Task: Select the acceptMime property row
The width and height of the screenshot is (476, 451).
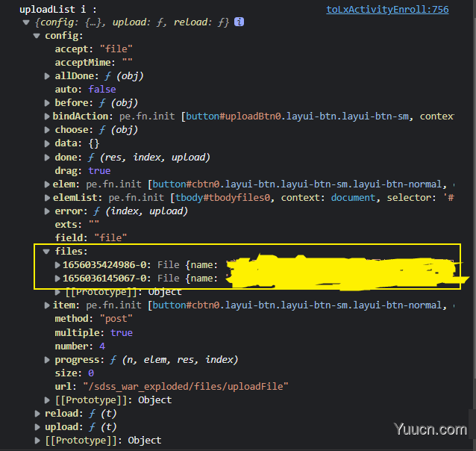Action: pos(93,63)
